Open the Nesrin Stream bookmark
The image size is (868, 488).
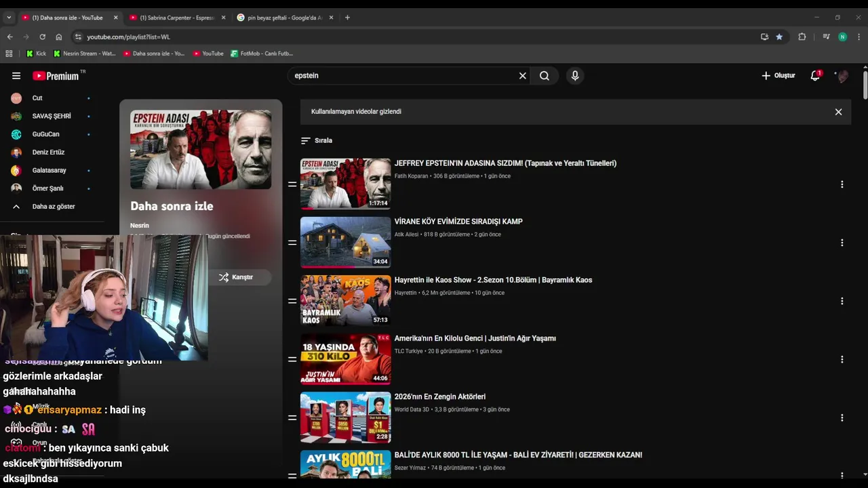(85, 54)
